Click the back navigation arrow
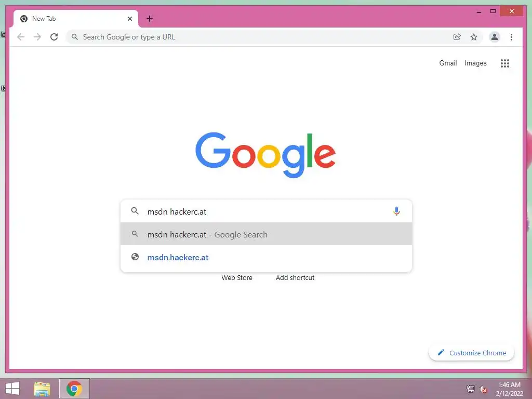 click(x=21, y=37)
